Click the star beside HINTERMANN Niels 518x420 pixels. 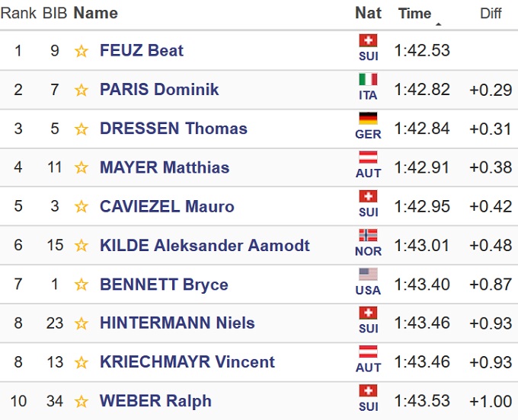click(82, 323)
